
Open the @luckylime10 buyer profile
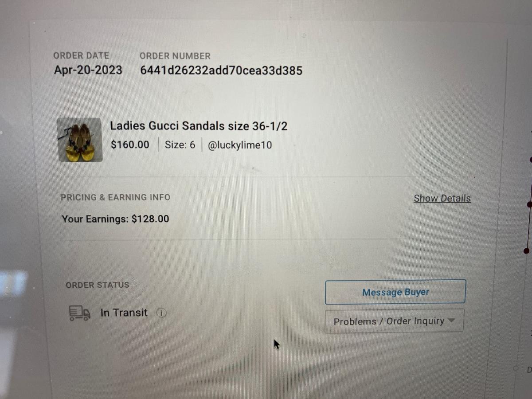[x=239, y=145]
